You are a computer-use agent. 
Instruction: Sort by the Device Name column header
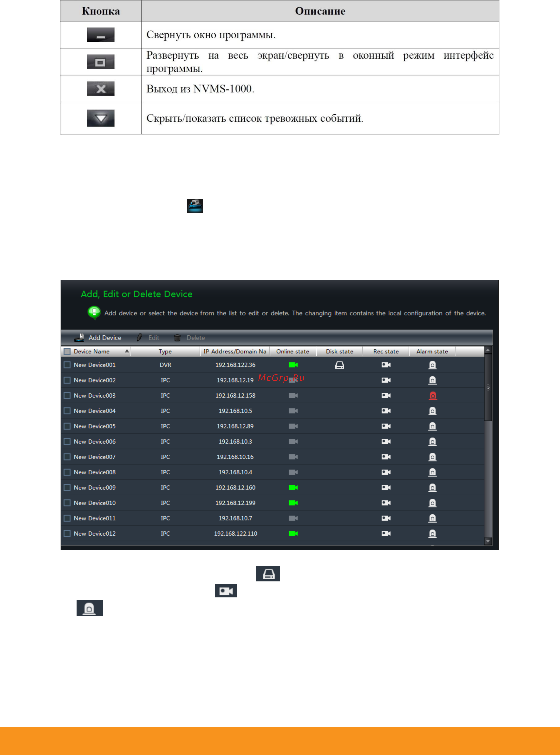[96, 351]
